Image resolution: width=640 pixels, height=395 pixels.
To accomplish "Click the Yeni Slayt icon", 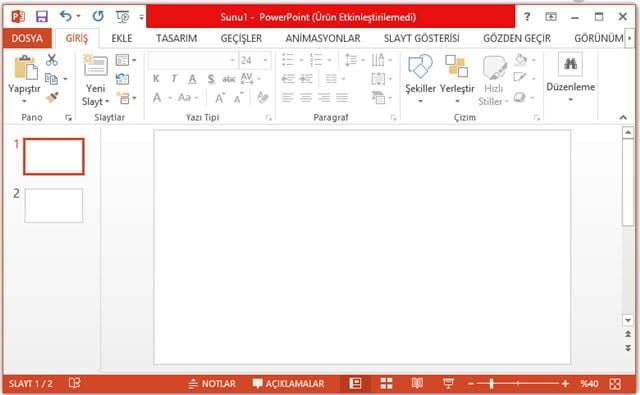I will (96, 65).
